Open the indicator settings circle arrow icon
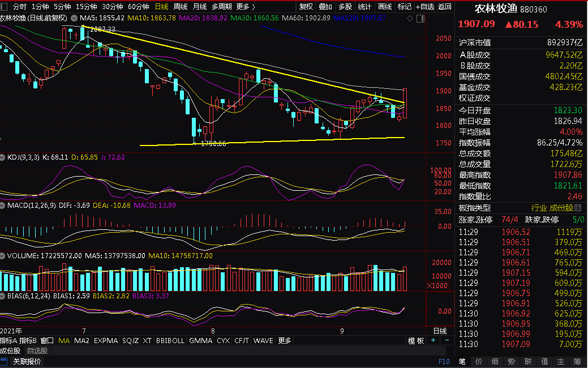Image resolution: width=588 pixels, height=368 pixels. 74,18
